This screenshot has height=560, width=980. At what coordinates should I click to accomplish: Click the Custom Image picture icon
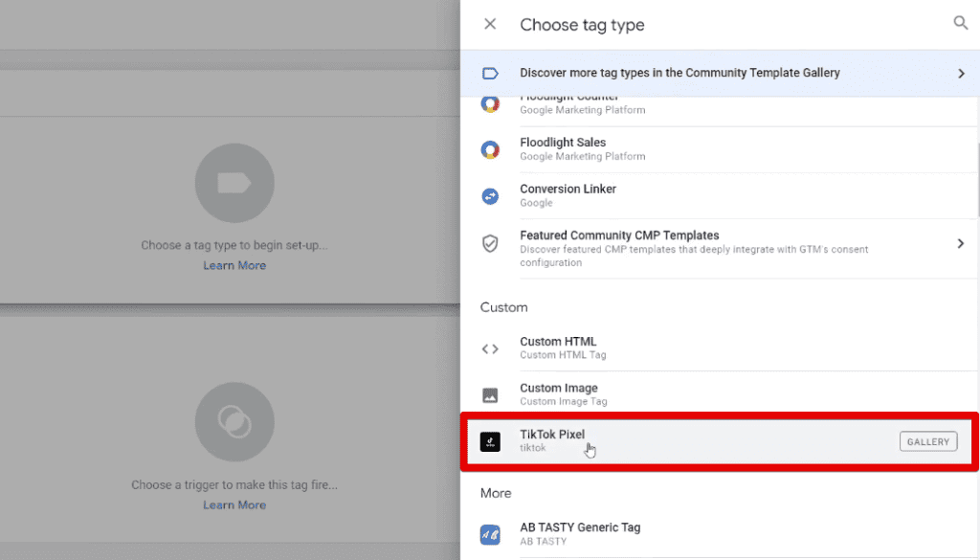tap(490, 395)
